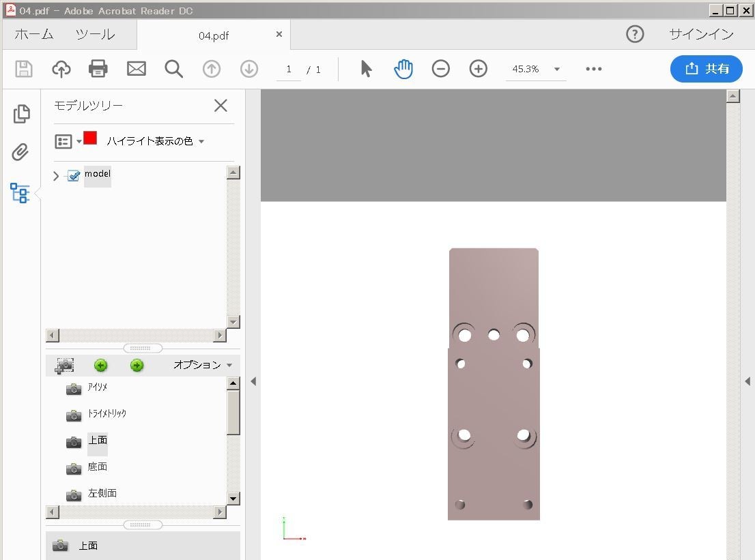Click the Save file icon
755x560 pixels.
click(24, 70)
